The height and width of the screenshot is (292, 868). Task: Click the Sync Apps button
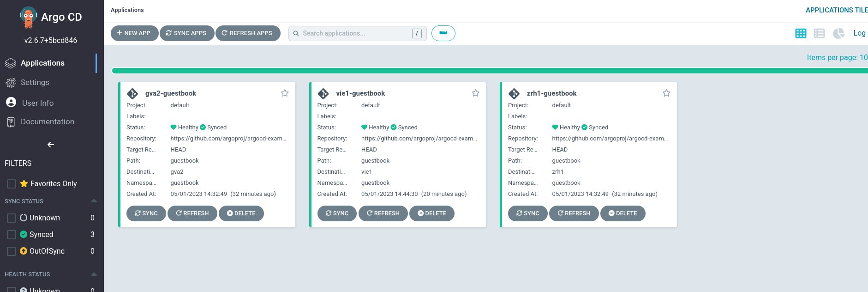pos(186,33)
